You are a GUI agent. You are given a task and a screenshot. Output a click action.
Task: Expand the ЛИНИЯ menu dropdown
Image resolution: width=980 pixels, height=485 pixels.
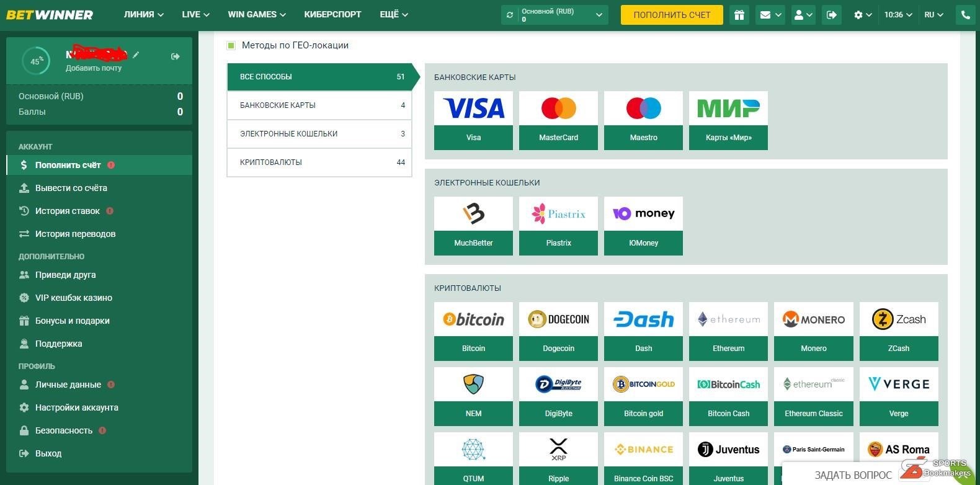144,14
